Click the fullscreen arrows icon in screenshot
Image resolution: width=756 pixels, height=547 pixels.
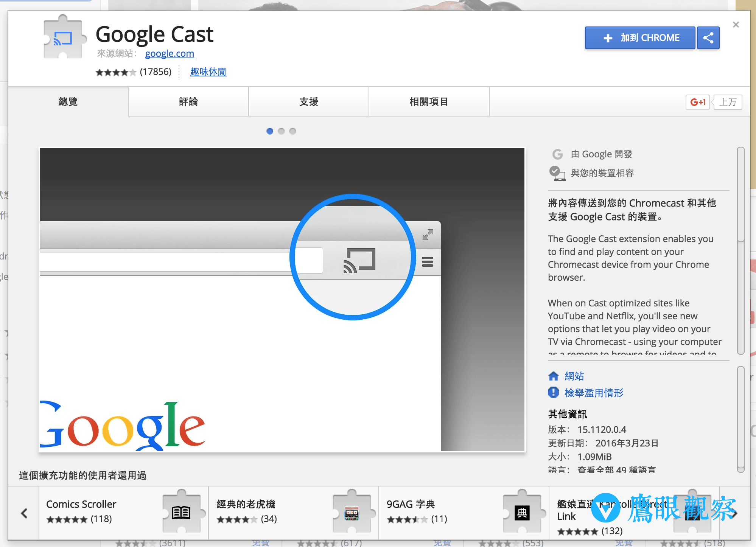(x=428, y=235)
